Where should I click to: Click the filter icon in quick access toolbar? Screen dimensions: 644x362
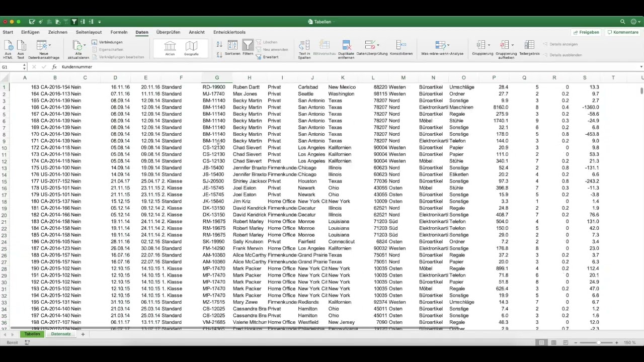click(x=74, y=22)
